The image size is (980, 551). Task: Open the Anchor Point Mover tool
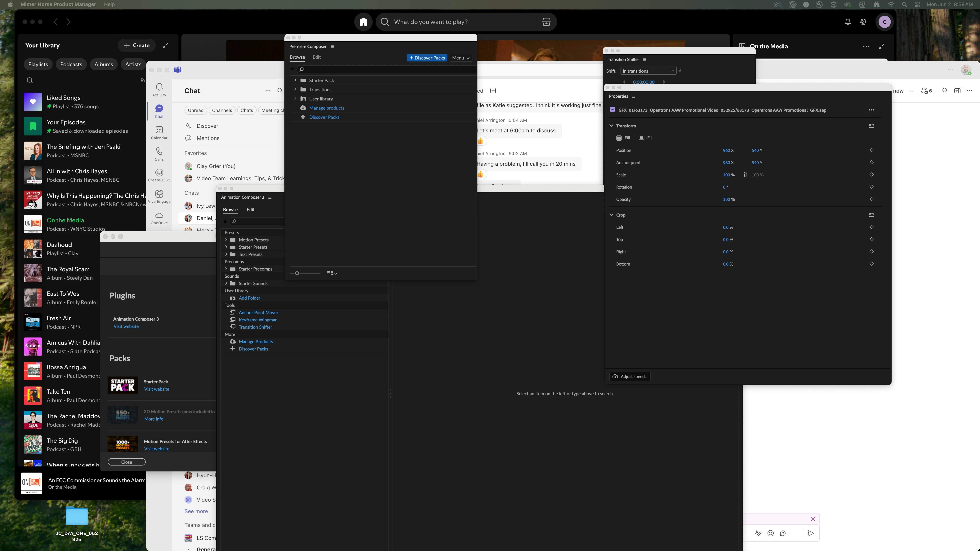[x=258, y=313]
